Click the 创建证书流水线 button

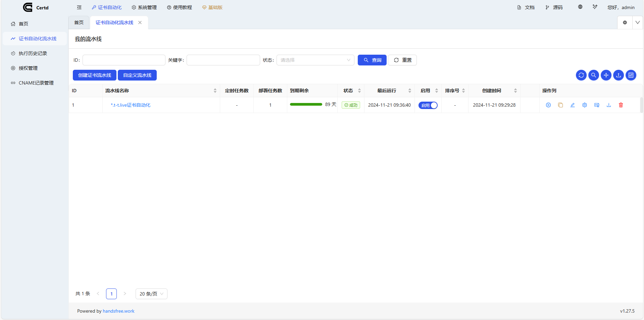tap(94, 75)
